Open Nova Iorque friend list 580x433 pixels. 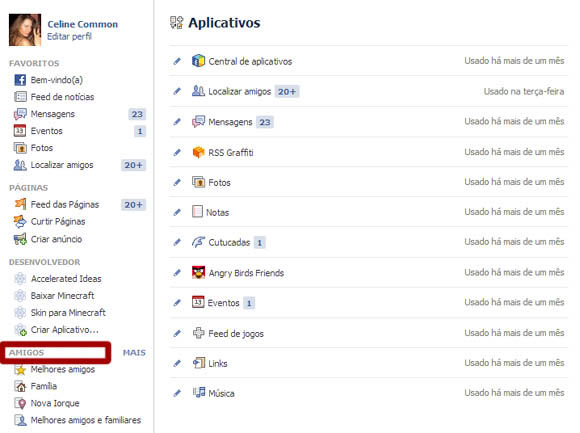coord(55,403)
